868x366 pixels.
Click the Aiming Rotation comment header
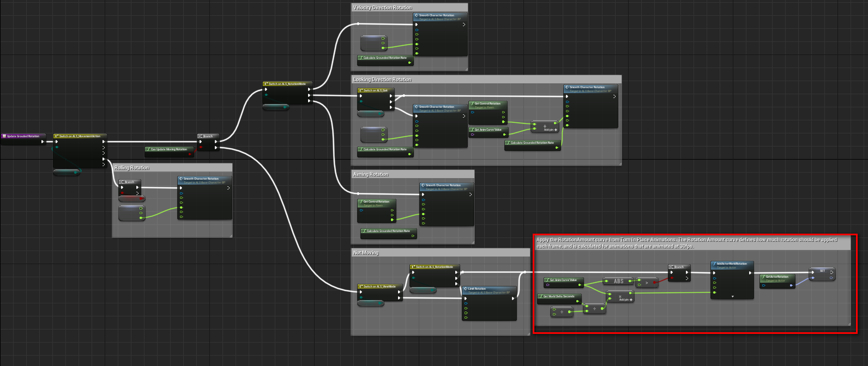click(371, 174)
